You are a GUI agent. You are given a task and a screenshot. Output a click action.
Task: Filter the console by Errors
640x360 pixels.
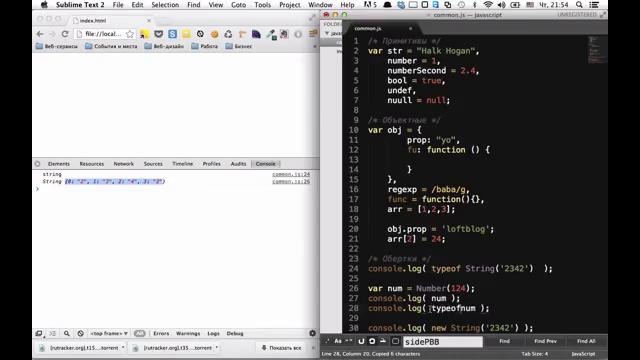tap(161, 333)
